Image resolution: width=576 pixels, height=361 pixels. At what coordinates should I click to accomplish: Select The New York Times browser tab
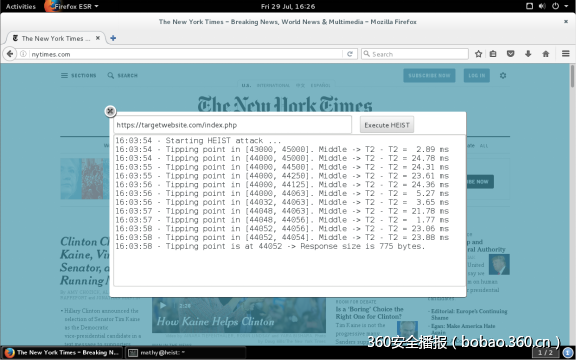(x=55, y=38)
